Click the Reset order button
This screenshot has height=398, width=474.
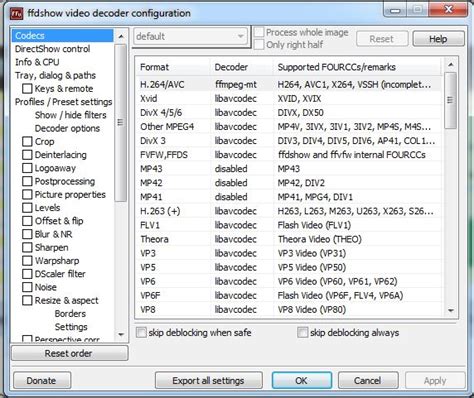click(x=69, y=353)
